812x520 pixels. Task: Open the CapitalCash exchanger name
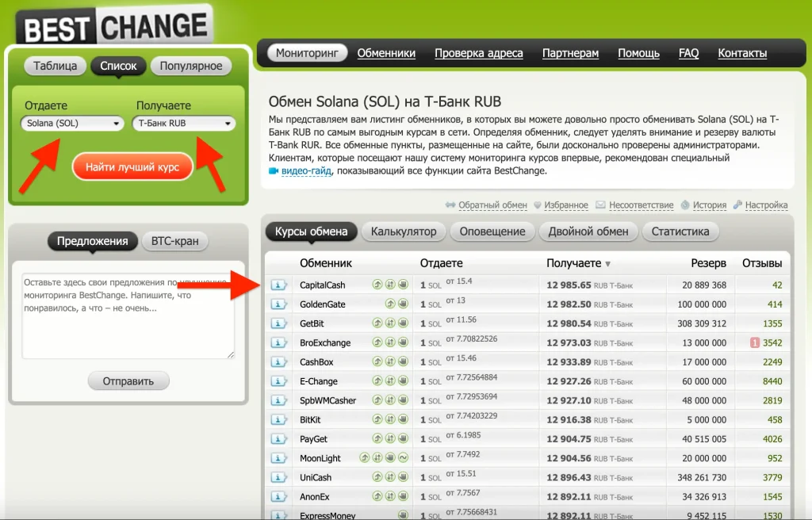[322, 285]
